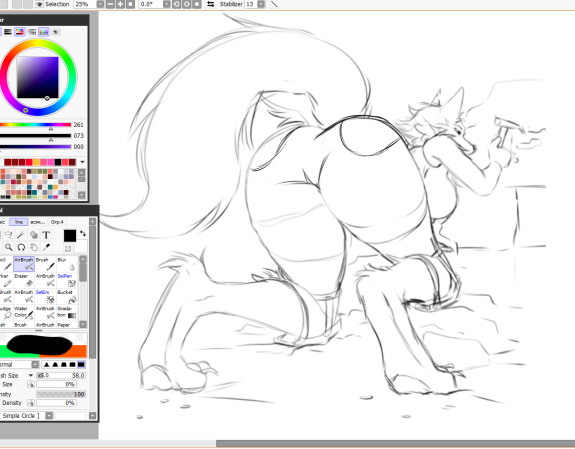Adjust the Brush Size slider
Image resolution: width=575 pixels, height=449 pixels.
pyautogui.click(x=61, y=375)
